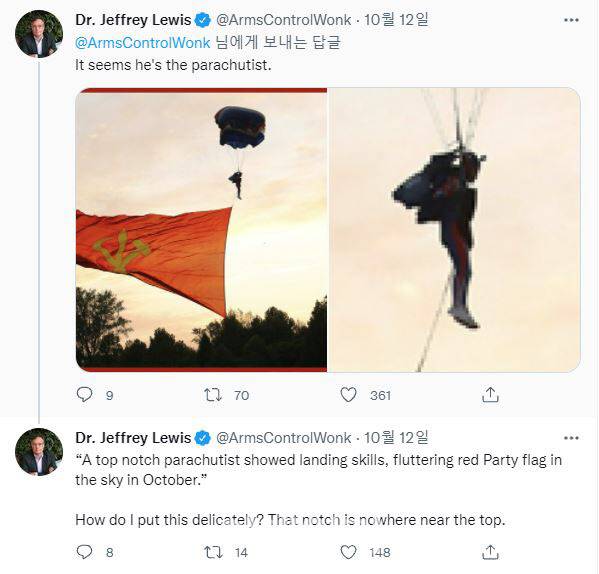599x574 pixels.
Task: Share the second tweet about the notch
Action: coord(490,552)
